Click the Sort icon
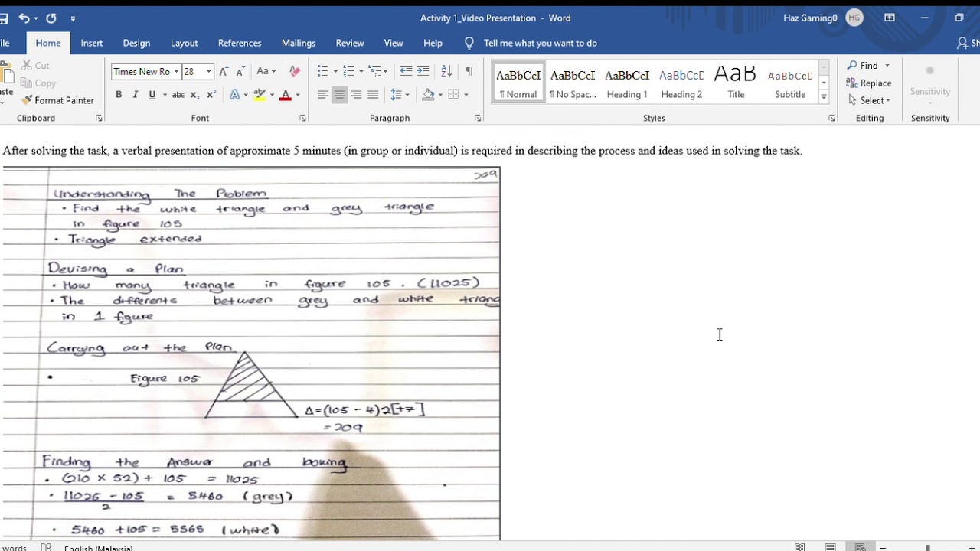This screenshot has width=980, height=551. pos(447,71)
